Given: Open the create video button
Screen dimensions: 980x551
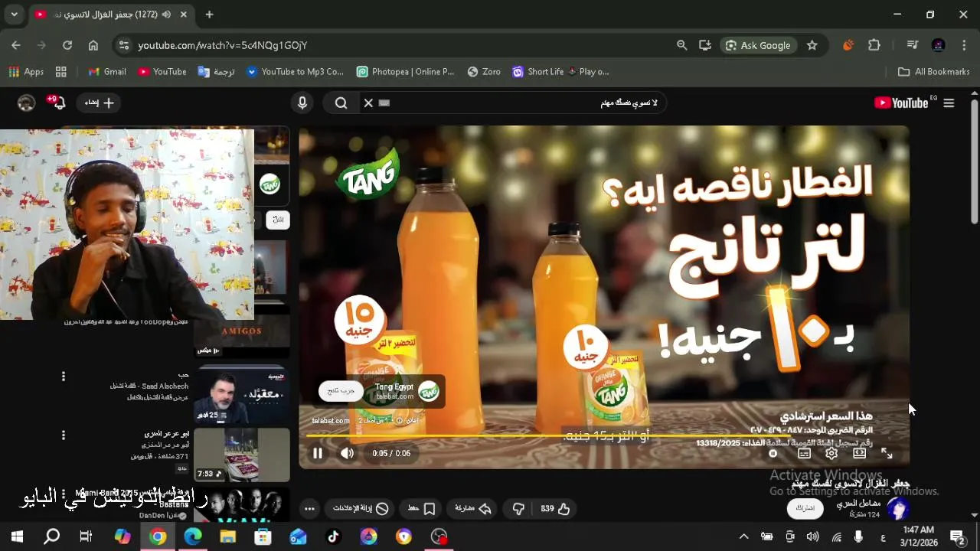Looking at the screenshot, I should pyautogui.click(x=99, y=103).
